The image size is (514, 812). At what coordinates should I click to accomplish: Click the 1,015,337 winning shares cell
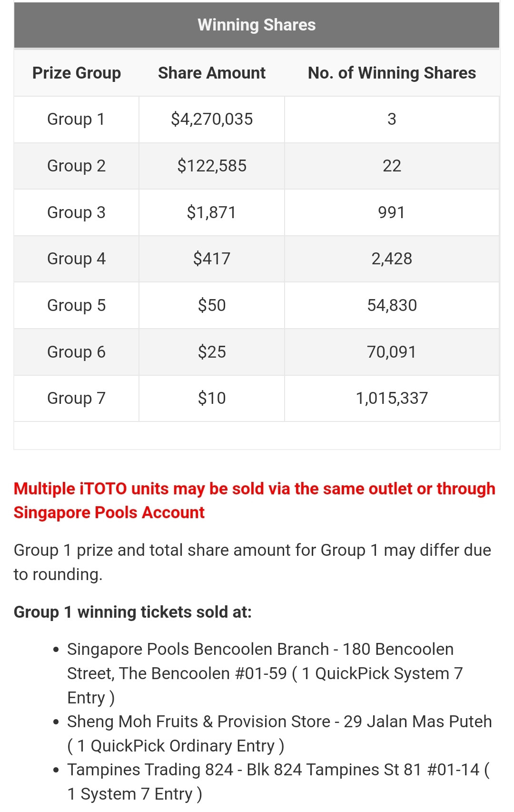pyautogui.click(x=392, y=398)
